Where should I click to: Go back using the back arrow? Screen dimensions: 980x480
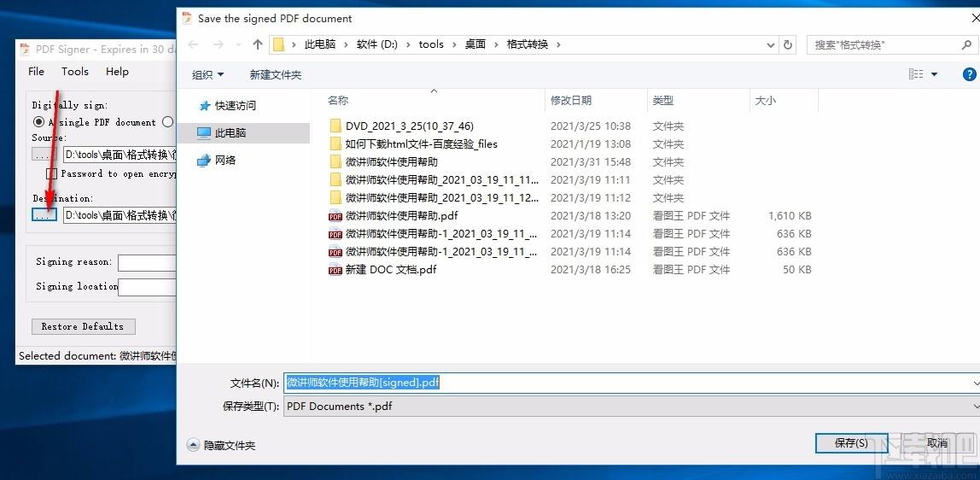click(x=193, y=44)
